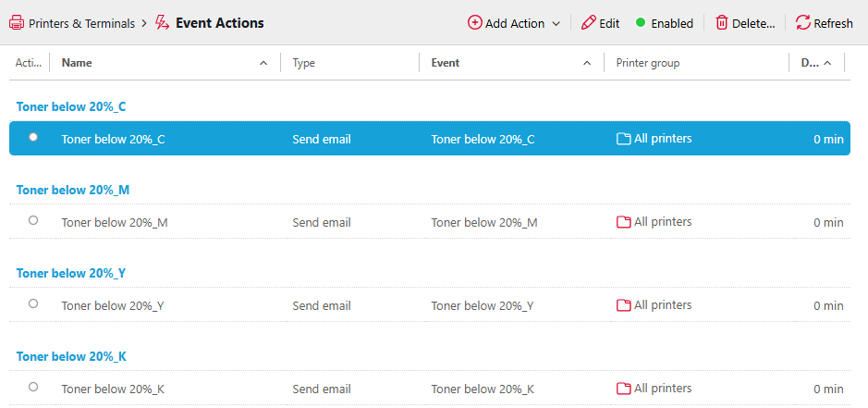The width and height of the screenshot is (868, 408).
Task: Click the Delete trash can icon
Action: click(721, 23)
